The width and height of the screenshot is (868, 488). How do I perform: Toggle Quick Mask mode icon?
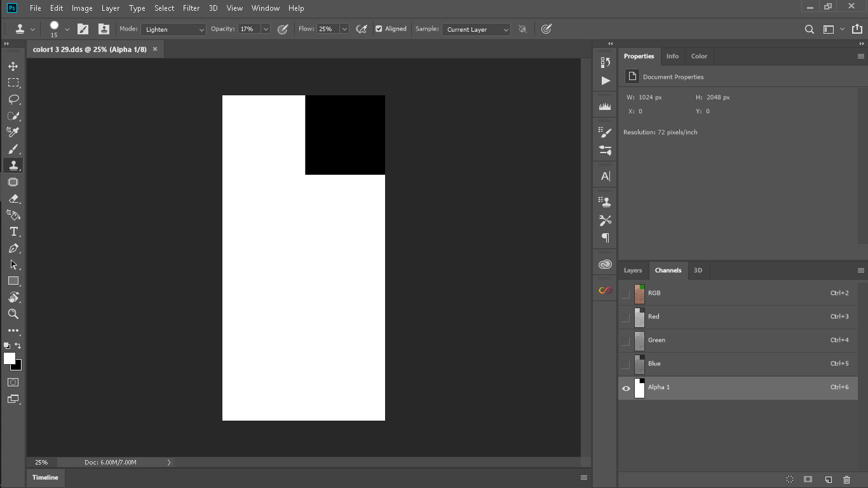[x=13, y=383]
